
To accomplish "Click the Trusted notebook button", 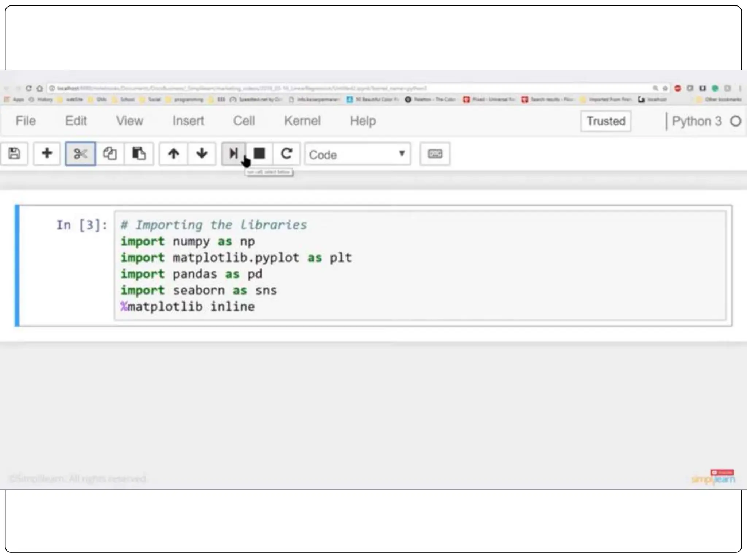I will 605,121.
